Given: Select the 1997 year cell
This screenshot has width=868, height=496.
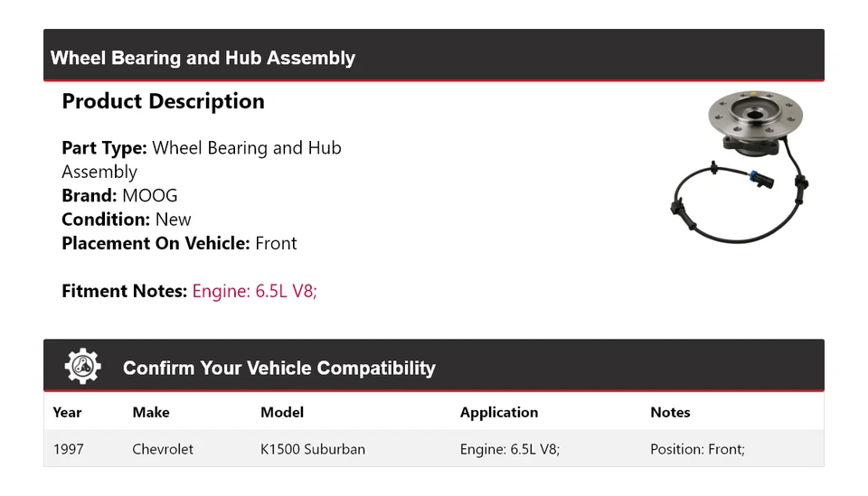Looking at the screenshot, I should [69, 449].
